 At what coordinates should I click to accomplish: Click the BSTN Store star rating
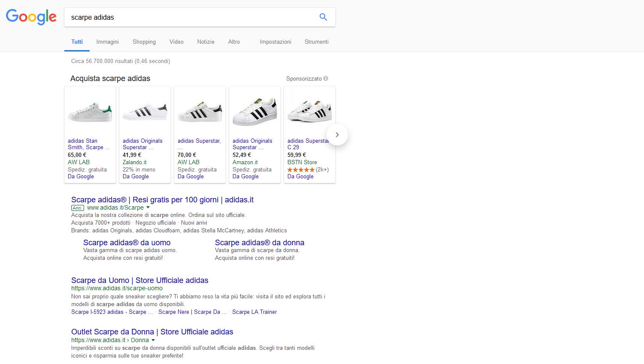click(301, 170)
